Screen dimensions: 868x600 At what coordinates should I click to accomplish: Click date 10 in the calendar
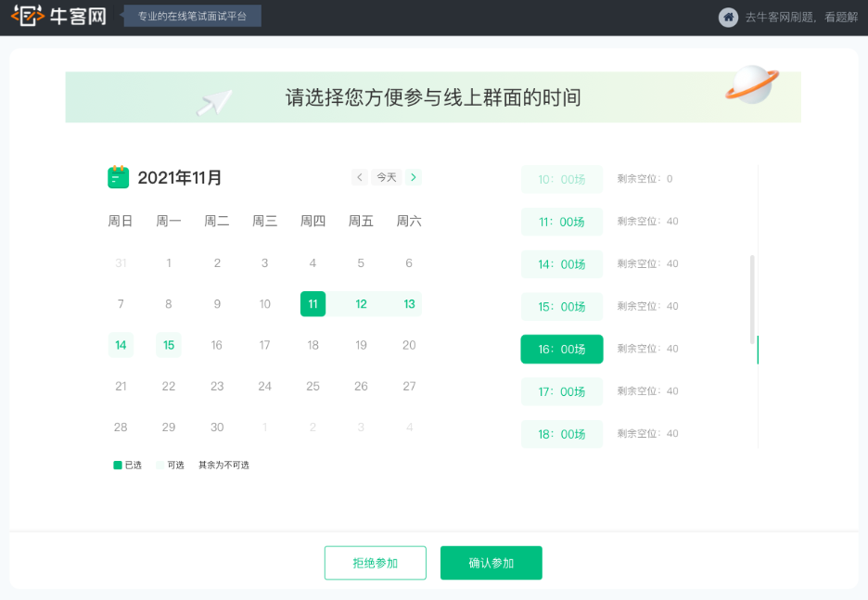click(x=264, y=304)
